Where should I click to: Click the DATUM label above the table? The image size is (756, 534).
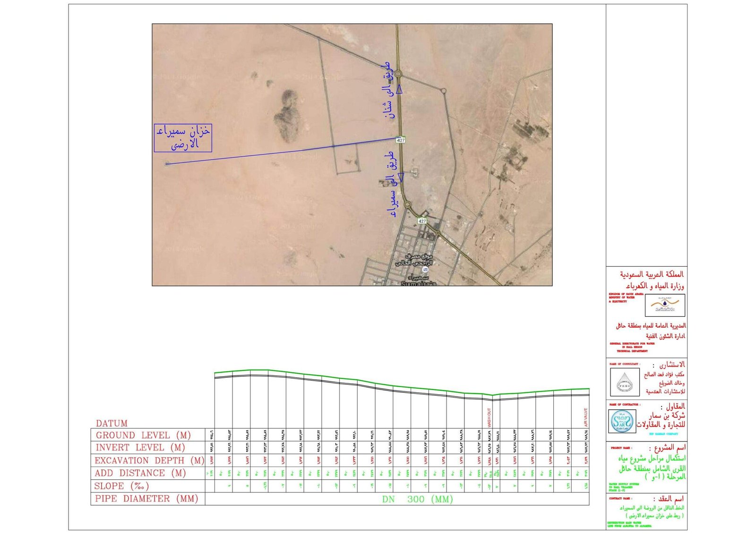(112, 423)
